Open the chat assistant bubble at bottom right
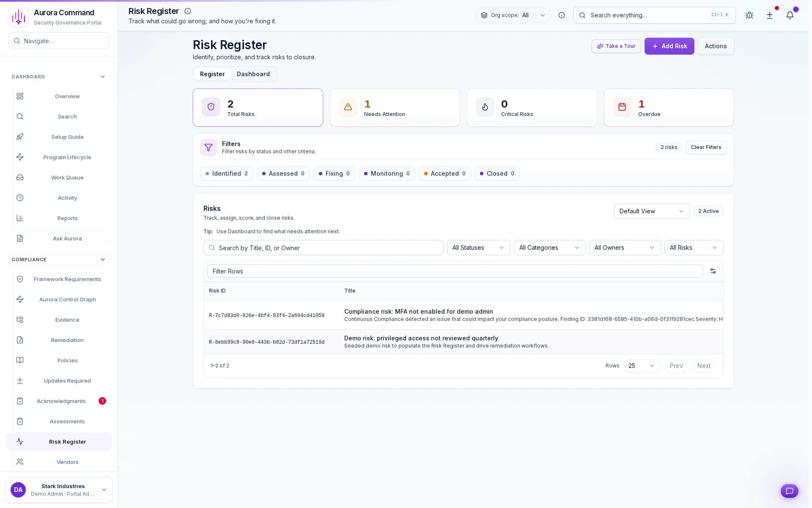812x508 pixels. pyautogui.click(x=789, y=491)
